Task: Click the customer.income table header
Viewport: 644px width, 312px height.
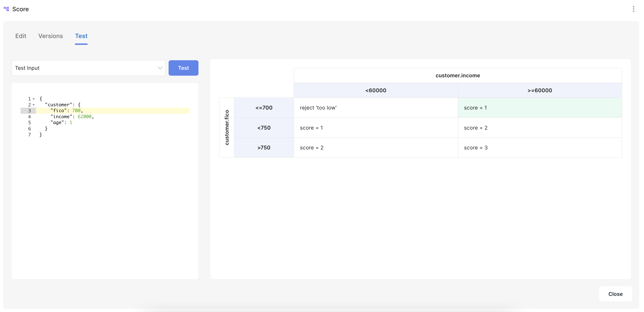Action: [457, 75]
